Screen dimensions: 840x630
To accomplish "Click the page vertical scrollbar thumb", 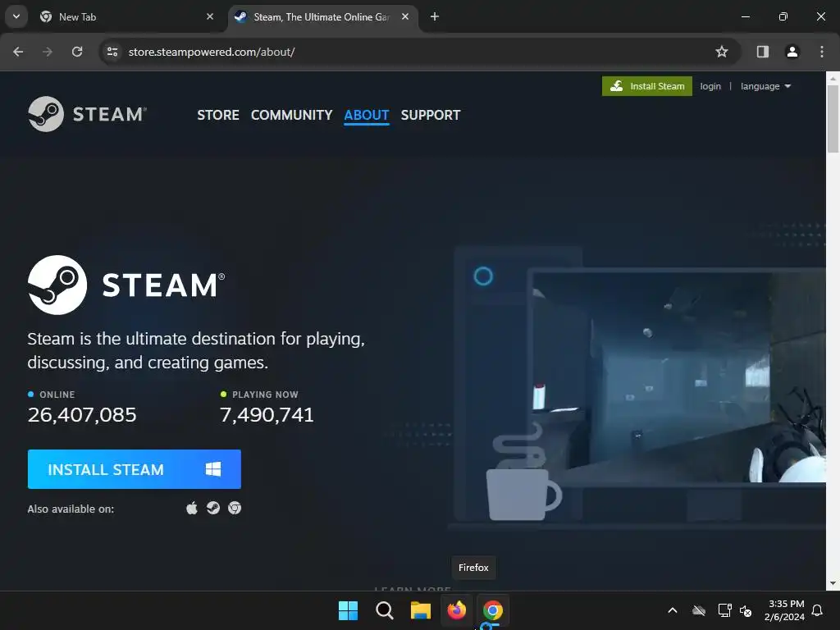I will 833,118.
